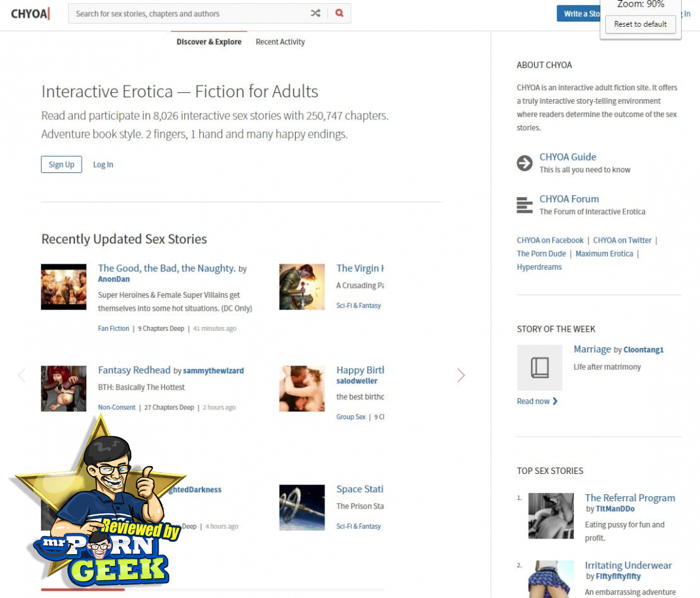Open the Happy Birth story title

pyautogui.click(x=360, y=370)
